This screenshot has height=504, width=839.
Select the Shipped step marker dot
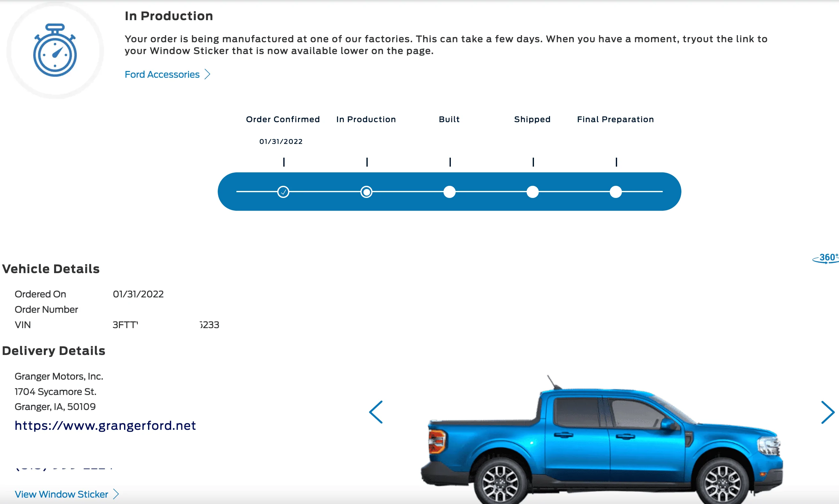coord(533,192)
